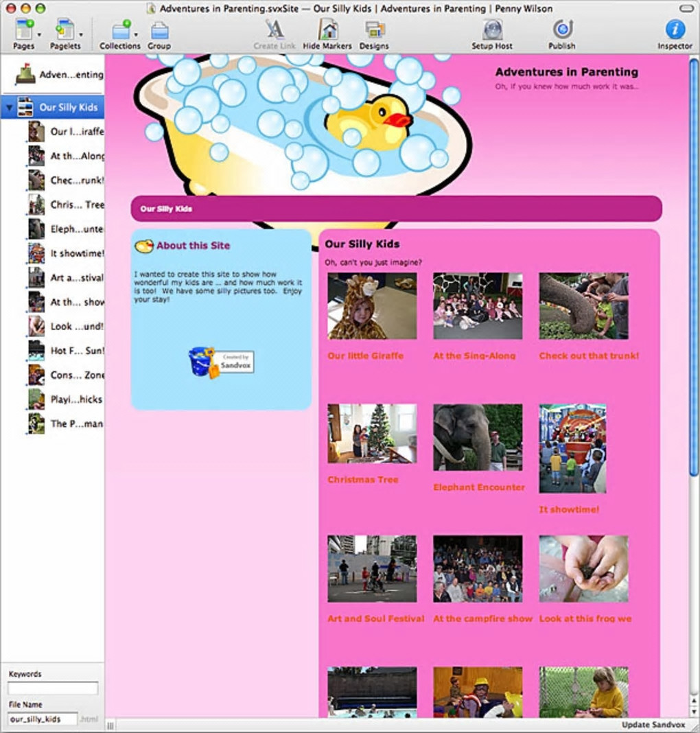700x733 pixels.
Task: Click the window toolbar toggle pill button
Action: [x=686, y=8]
